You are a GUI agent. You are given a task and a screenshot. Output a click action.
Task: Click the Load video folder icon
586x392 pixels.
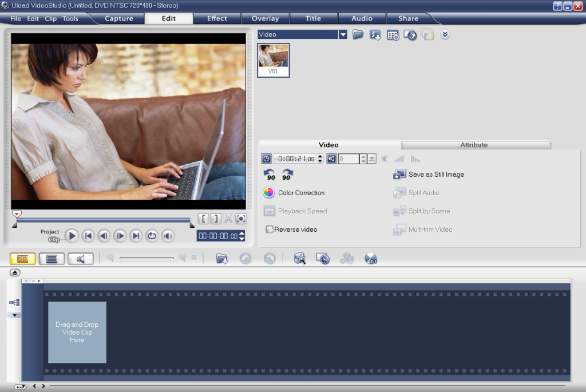pyautogui.click(x=358, y=35)
